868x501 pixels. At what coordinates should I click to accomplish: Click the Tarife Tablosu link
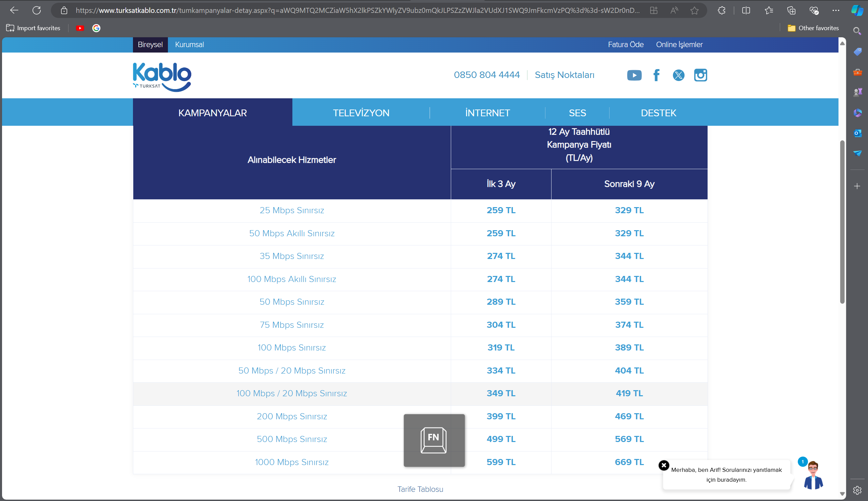420,489
